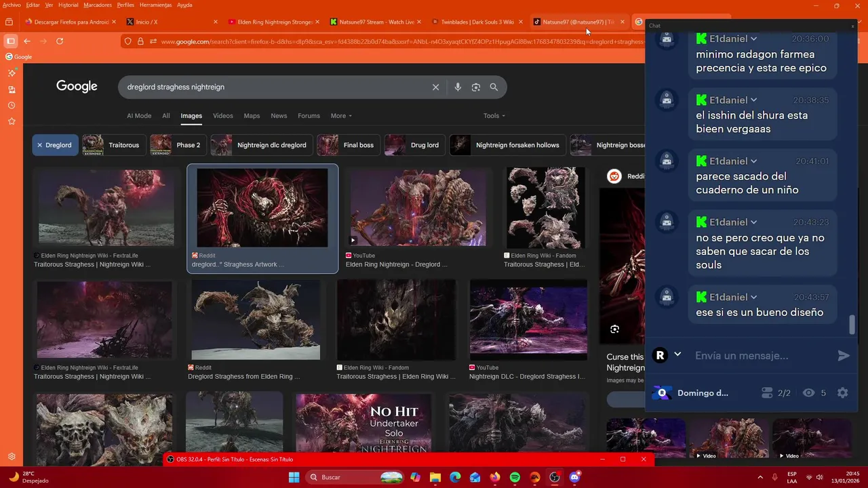868x488 pixels.
Task: Open the Tools dropdown in Google
Action: click(x=494, y=116)
